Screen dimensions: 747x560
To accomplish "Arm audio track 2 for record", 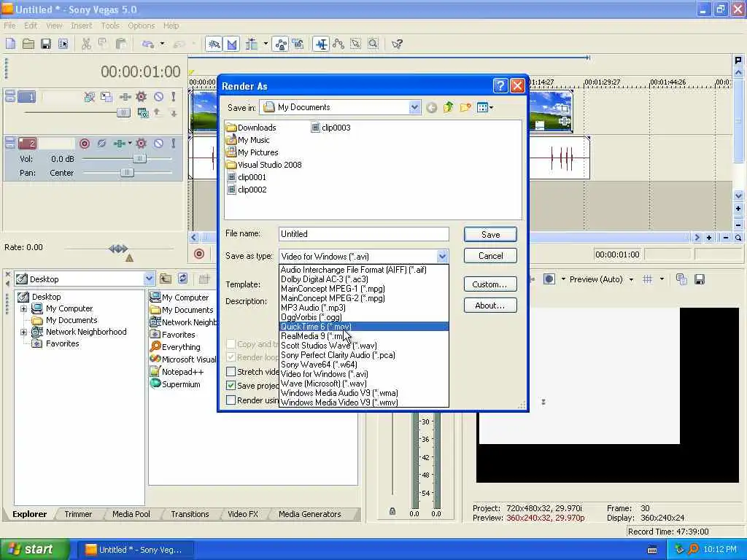I will click(85, 144).
